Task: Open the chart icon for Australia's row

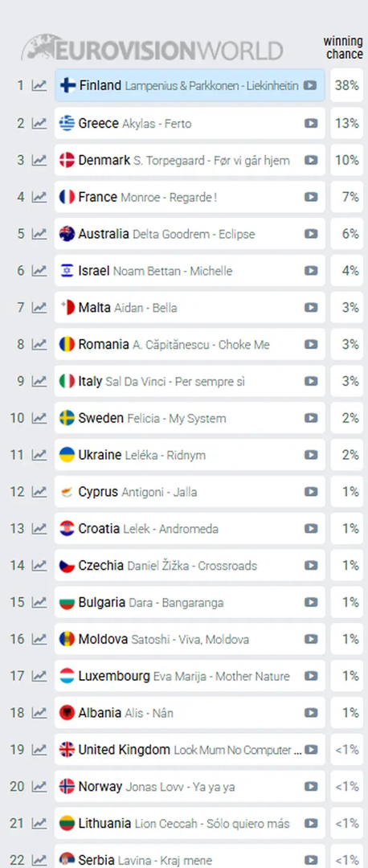Action: 39,234
